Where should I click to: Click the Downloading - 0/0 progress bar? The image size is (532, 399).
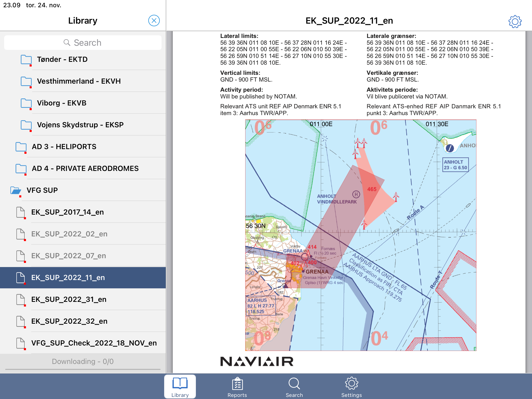(x=83, y=369)
